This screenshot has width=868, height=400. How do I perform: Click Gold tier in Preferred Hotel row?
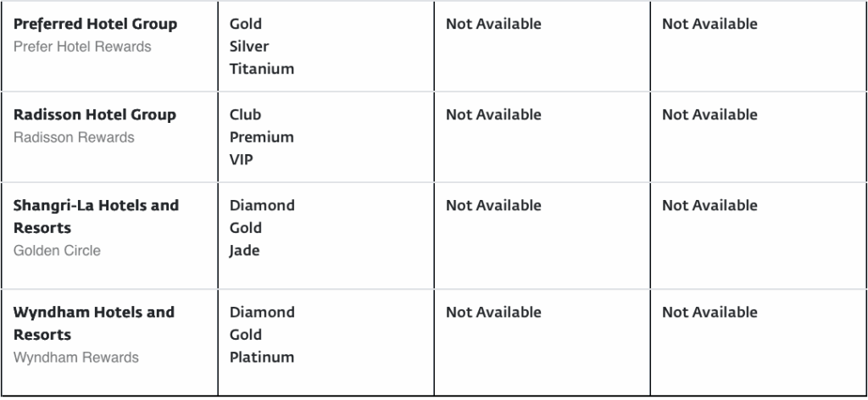[x=246, y=24]
